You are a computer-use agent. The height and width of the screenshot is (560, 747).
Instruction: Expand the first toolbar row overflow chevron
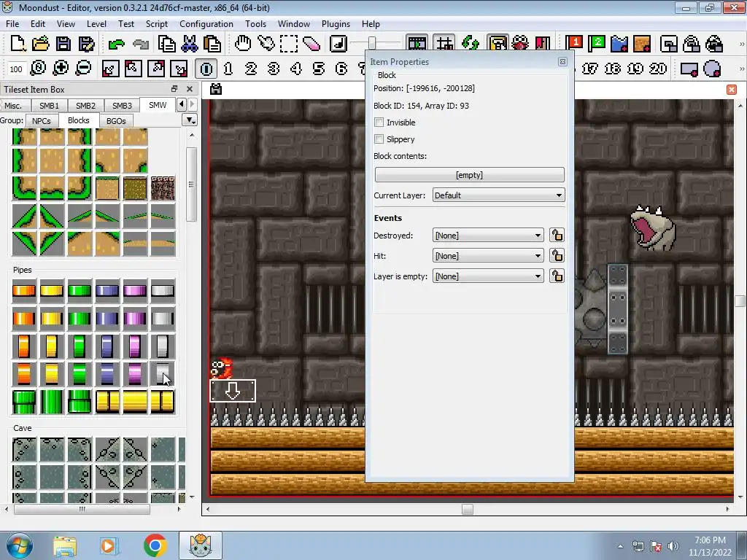pos(741,44)
